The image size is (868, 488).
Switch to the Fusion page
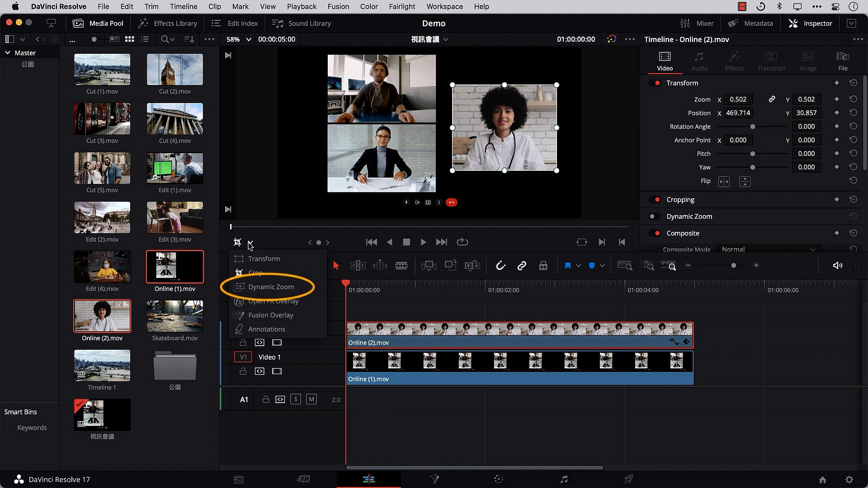pyautogui.click(x=435, y=479)
